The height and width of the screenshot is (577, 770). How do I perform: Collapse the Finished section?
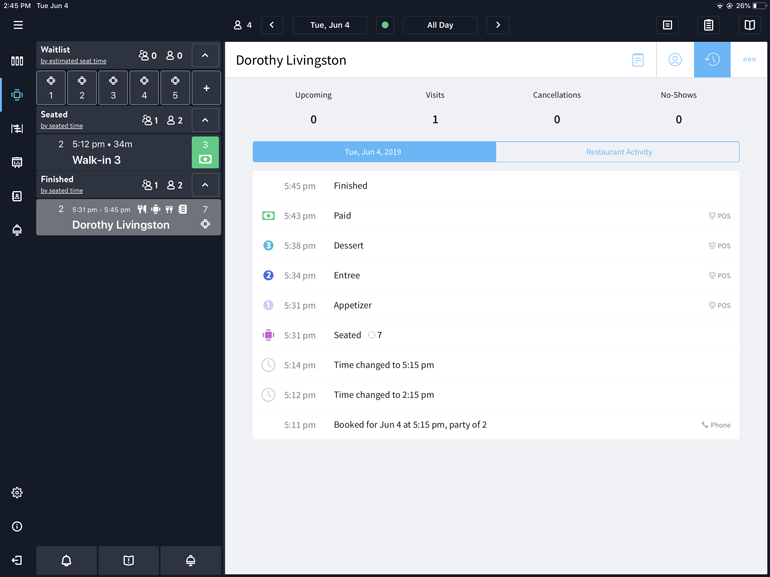pyautogui.click(x=205, y=184)
